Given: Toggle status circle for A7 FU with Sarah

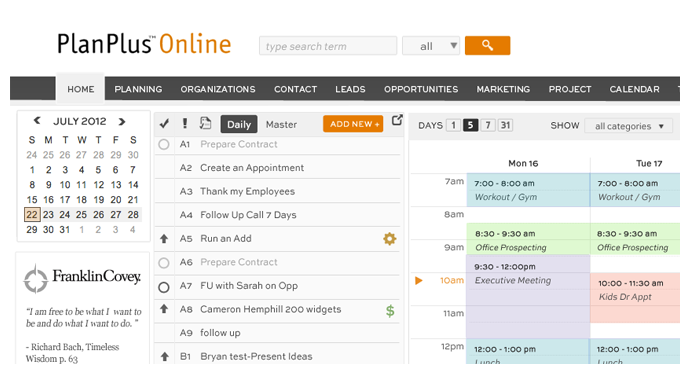Looking at the screenshot, I should 163,287.
